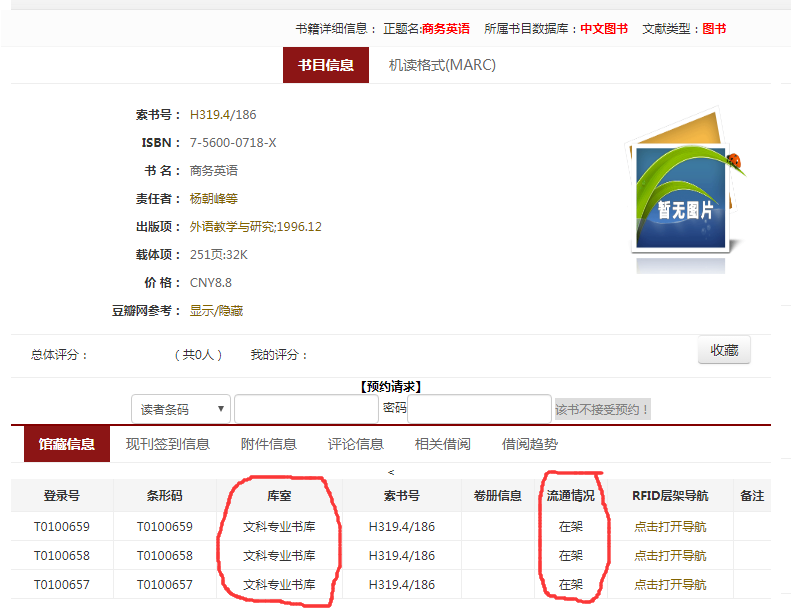Click red database name 中文图书
791x611 pixels.
point(604,29)
